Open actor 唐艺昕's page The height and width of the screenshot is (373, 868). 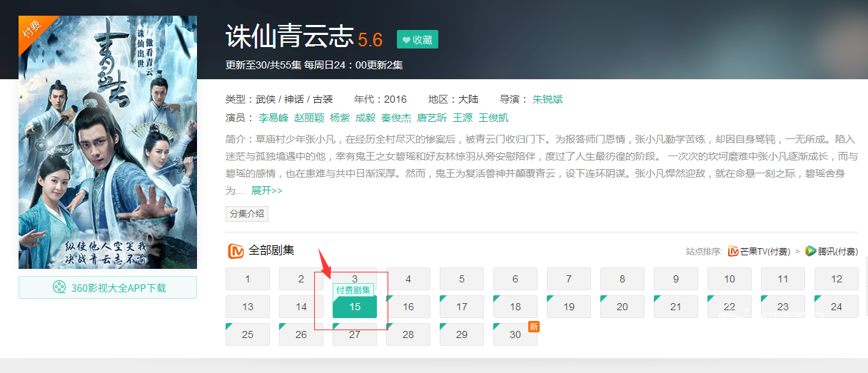pos(432,118)
